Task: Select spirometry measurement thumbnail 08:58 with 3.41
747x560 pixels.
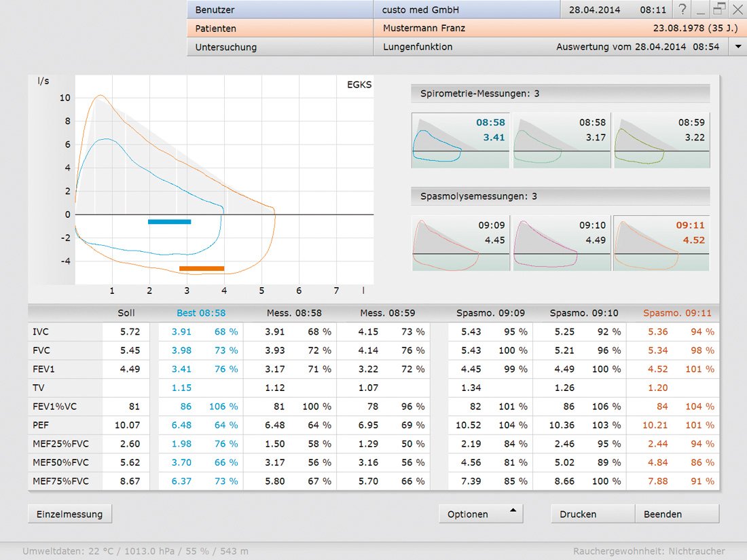Action: point(460,141)
